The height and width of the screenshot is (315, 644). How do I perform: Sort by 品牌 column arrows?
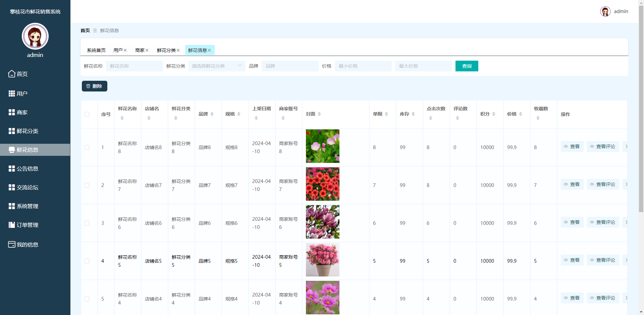tap(212, 114)
